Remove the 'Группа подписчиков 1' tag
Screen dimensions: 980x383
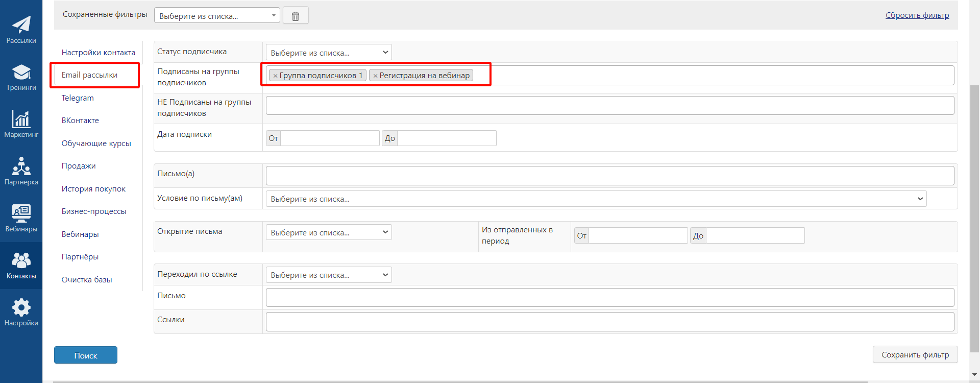pos(275,76)
